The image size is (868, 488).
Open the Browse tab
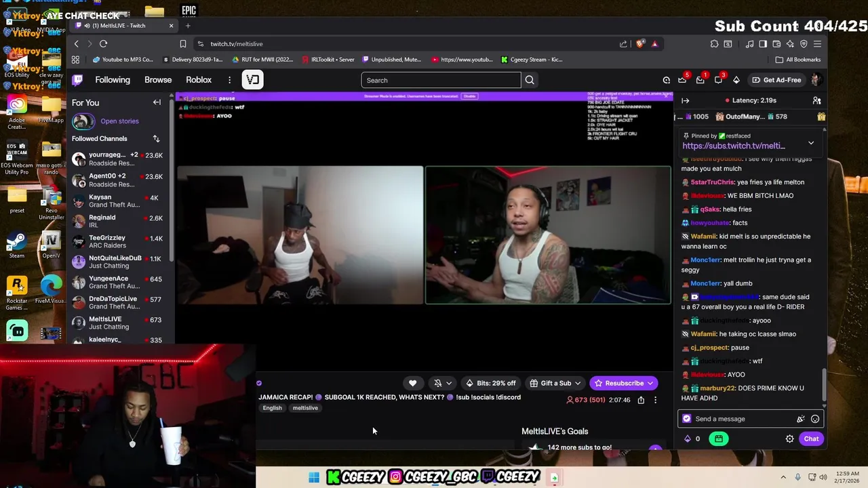(158, 80)
